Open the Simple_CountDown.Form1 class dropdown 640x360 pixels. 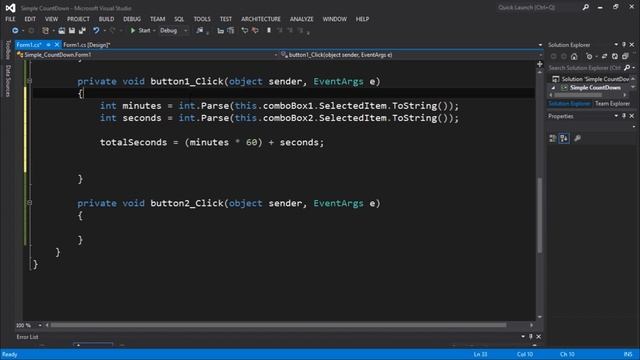click(147, 55)
